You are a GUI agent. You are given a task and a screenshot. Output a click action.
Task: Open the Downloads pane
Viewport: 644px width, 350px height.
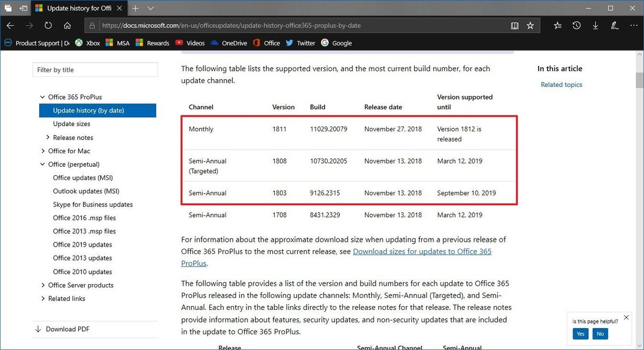tap(595, 25)
